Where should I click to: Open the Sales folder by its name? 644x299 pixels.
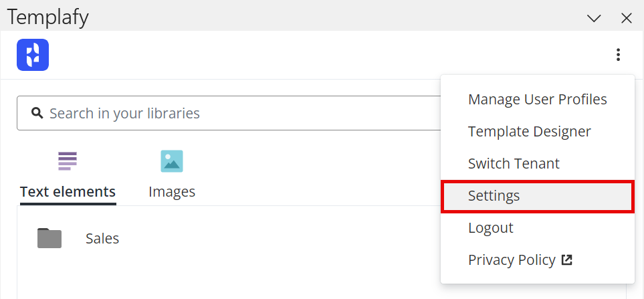coord(102,239)
